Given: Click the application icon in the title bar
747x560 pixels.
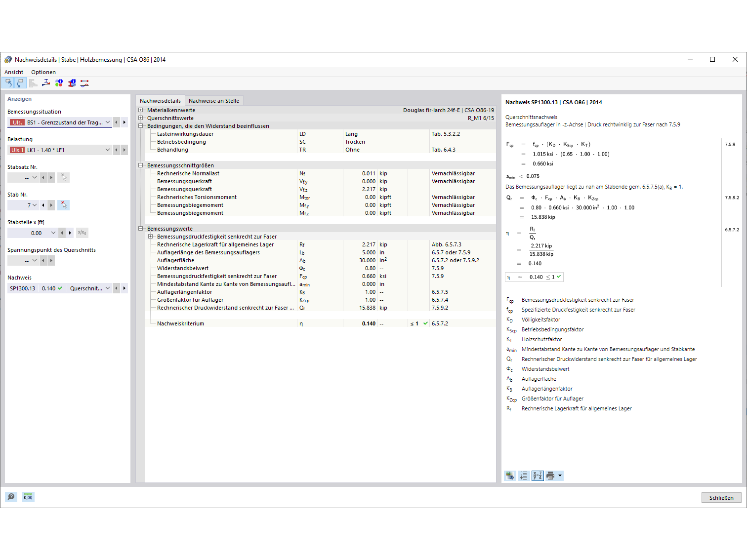Looking at the screenshot, I should coord(8,60).
